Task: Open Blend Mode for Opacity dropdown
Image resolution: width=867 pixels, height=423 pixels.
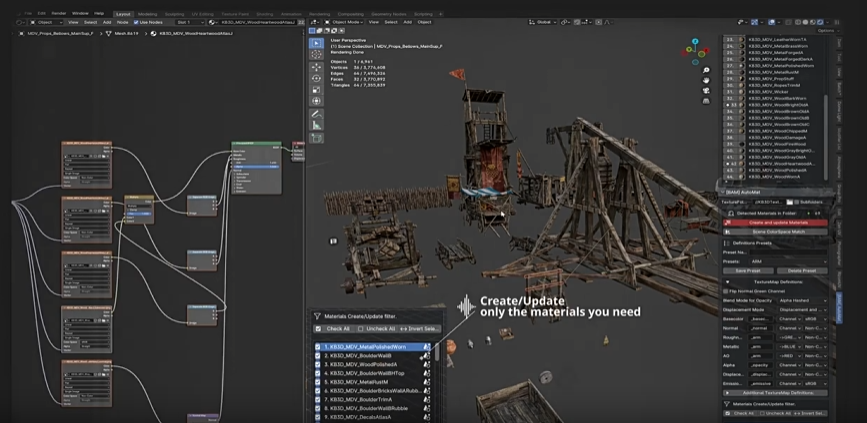Action: pos(802,300)
